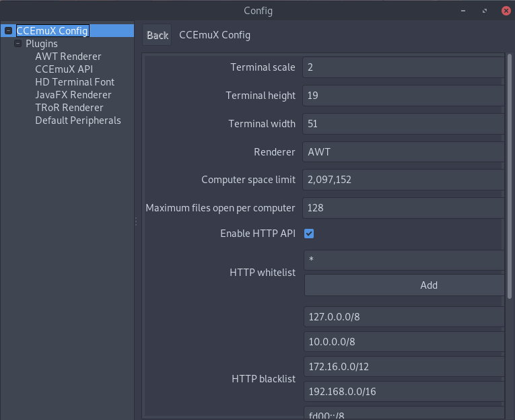The image size is (515, 420).
Task: Click the Renderer label
Action: [x=275, y=152]
